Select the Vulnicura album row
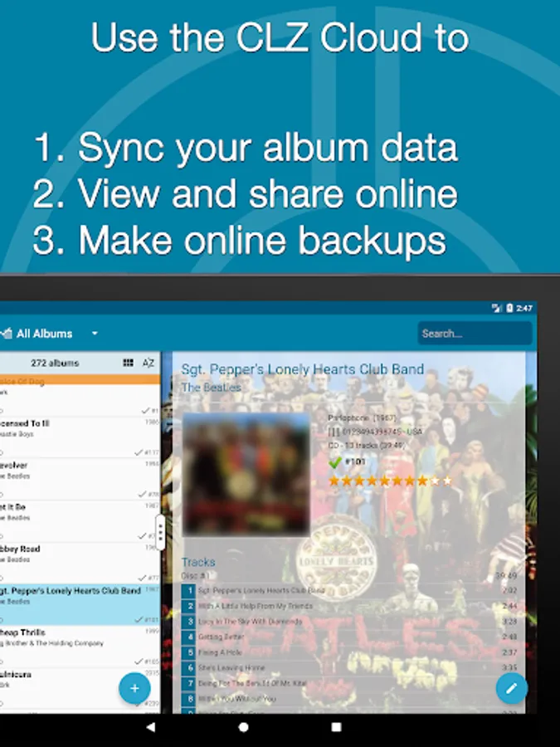 tap(80, 688)
